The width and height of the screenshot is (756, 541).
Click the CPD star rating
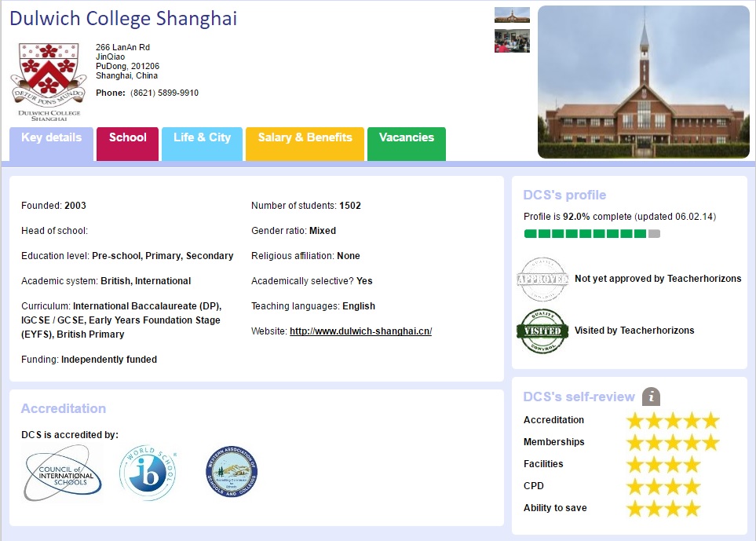coord(664,486)
